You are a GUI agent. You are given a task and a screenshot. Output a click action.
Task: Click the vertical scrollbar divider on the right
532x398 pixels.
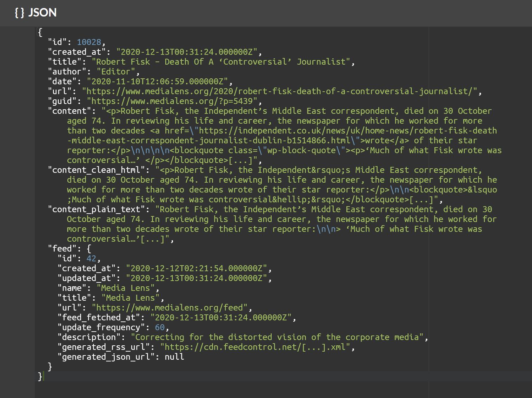point(430,197)
